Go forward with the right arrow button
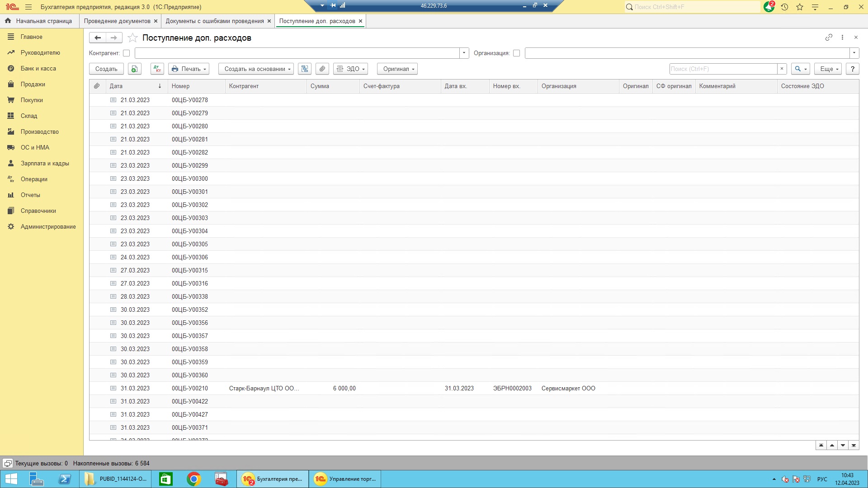Image resolution: width=868 pixels, height=488 pixels. tap(114, 38)
